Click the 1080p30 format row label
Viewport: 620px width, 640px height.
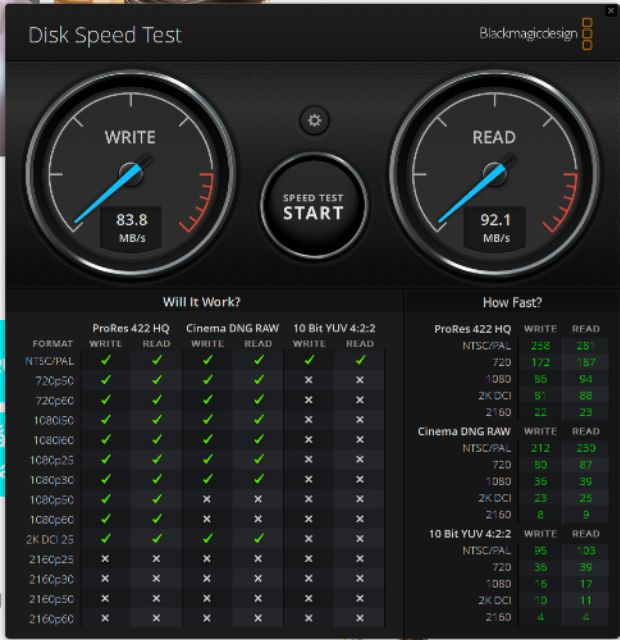click(52, 479)
